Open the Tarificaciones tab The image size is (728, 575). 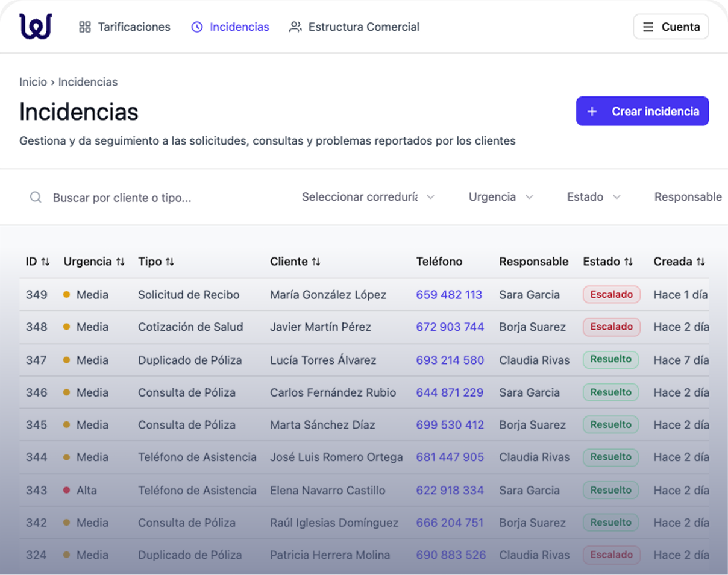[x=125, y=27]
